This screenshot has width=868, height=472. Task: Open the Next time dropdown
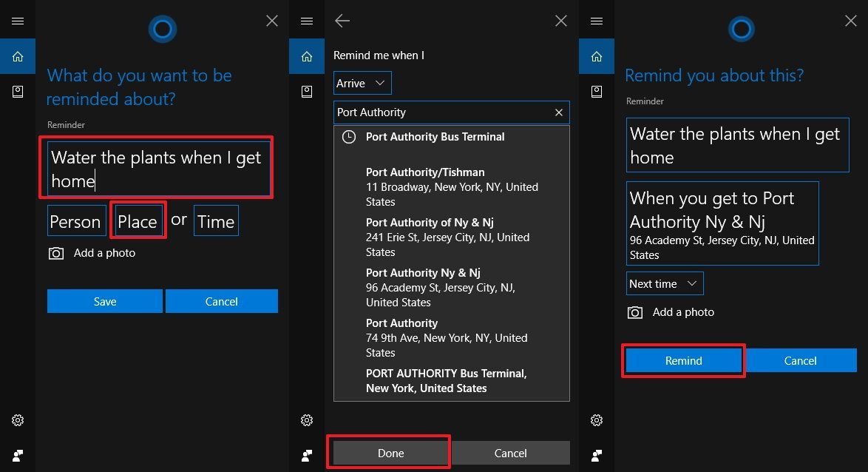pyautogui.click(x=664, y=283)
